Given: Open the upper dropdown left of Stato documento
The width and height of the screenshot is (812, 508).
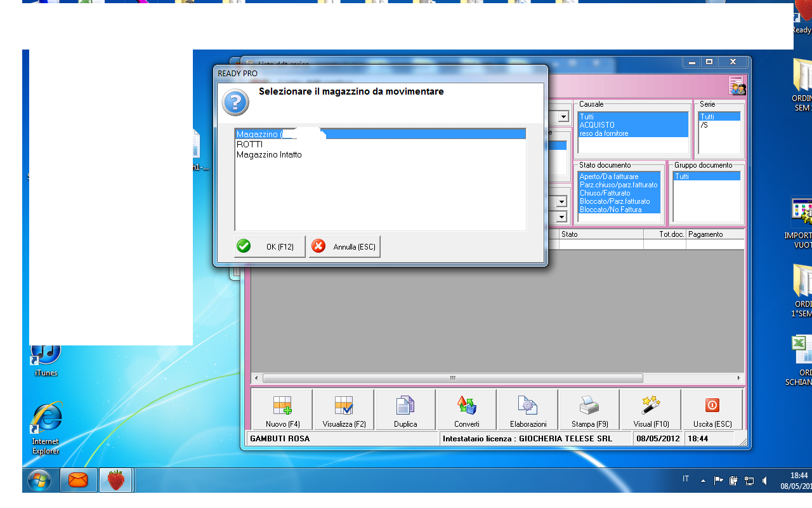Looking at the screenshot, I should click(x=561, y=202).
